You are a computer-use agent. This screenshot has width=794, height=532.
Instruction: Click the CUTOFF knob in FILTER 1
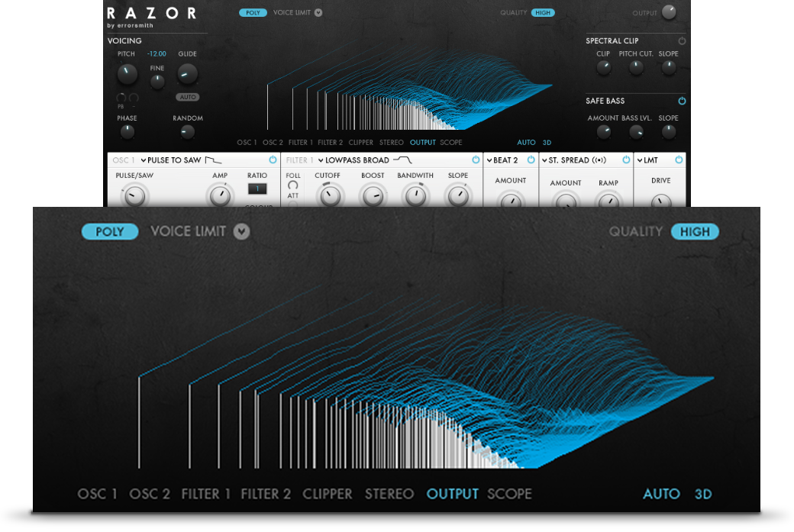click(x=330, y=196)
